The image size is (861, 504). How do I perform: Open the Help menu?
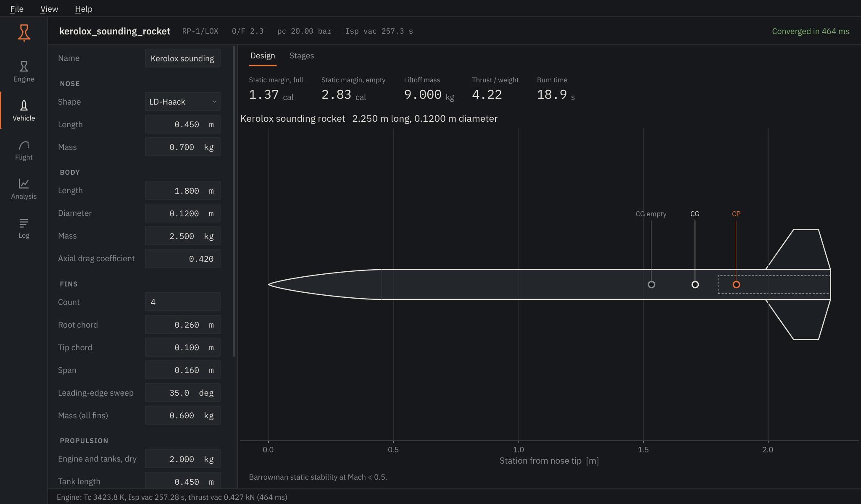point(84,9)
